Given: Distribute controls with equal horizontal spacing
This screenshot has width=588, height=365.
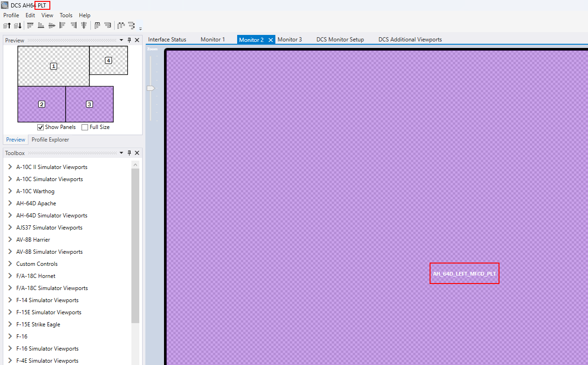Looking at the screenshot, I should click(121, 25).
